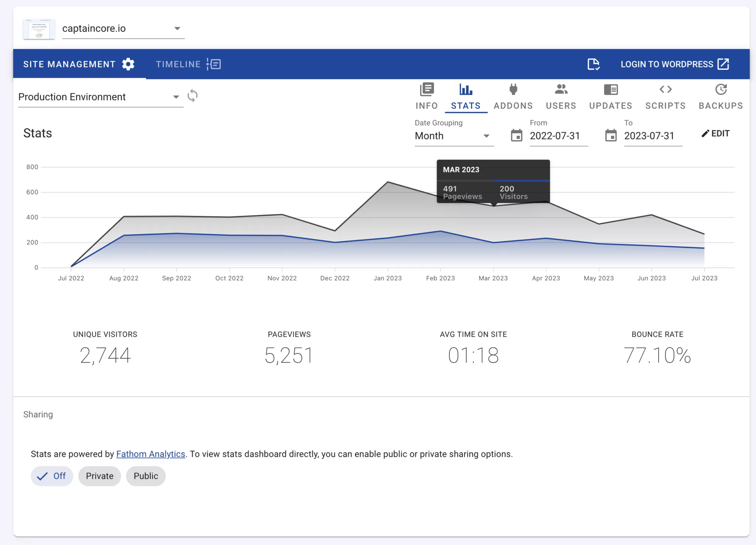The height and width of the screenshot is (545, 756).
Task: Click the refresh icon beside Production Environment
Action: 193,96
